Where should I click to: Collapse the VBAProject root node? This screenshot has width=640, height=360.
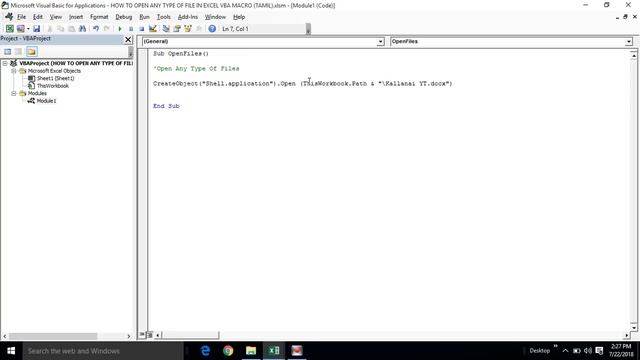(5, 63)
